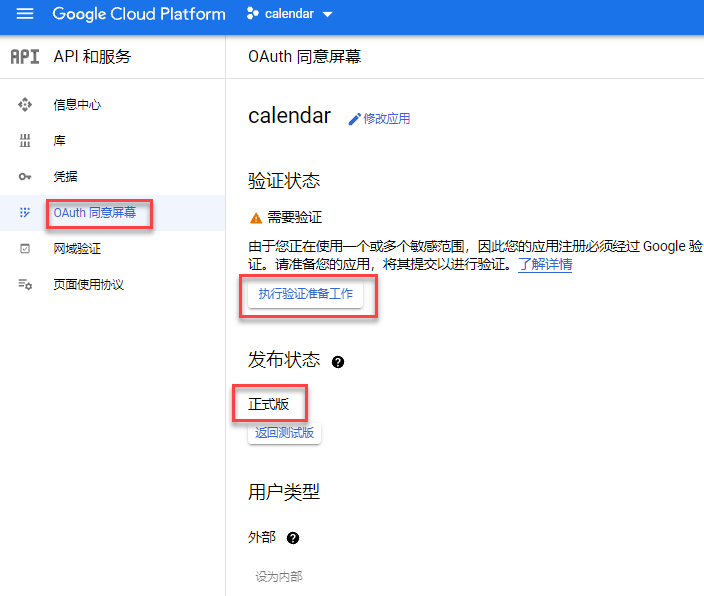The width and height of the screenshot is (704, 596).
Task: Click the project hexagon icon beside calendar
Action: point(252,14)
